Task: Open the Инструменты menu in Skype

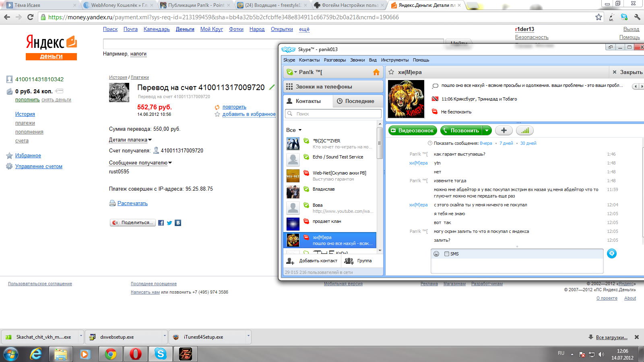Action: pos(395,60)
